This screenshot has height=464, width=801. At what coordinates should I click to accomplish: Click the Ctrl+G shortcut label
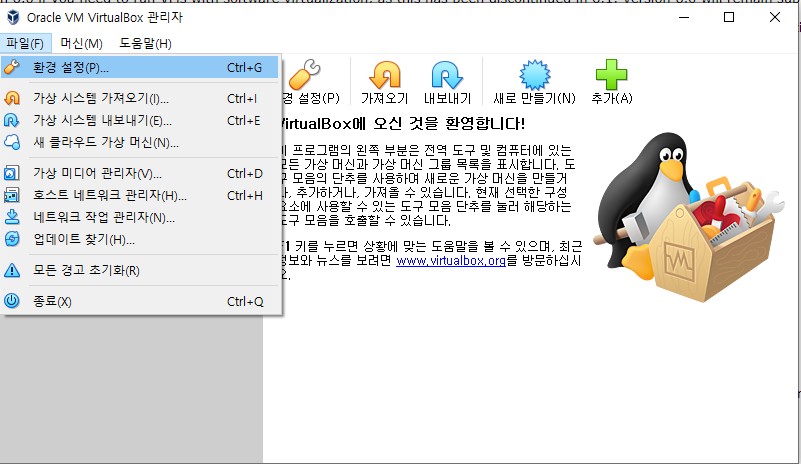244,67
